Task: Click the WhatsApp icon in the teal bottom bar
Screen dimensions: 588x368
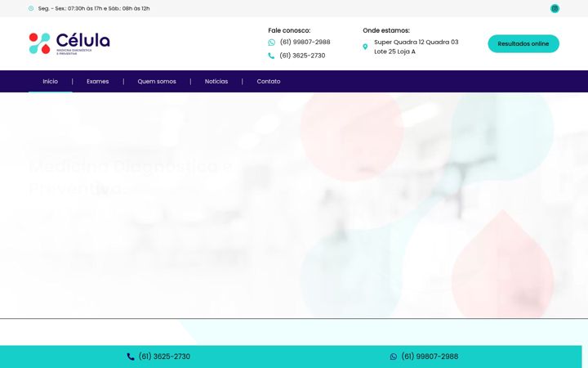Action: pos(394,357)
